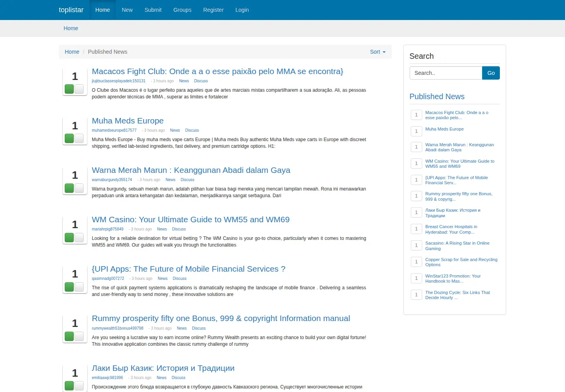Open sidebar link Copper Scrap for Sale
Screen dimensions: 565x392
(x=461, y=262)
